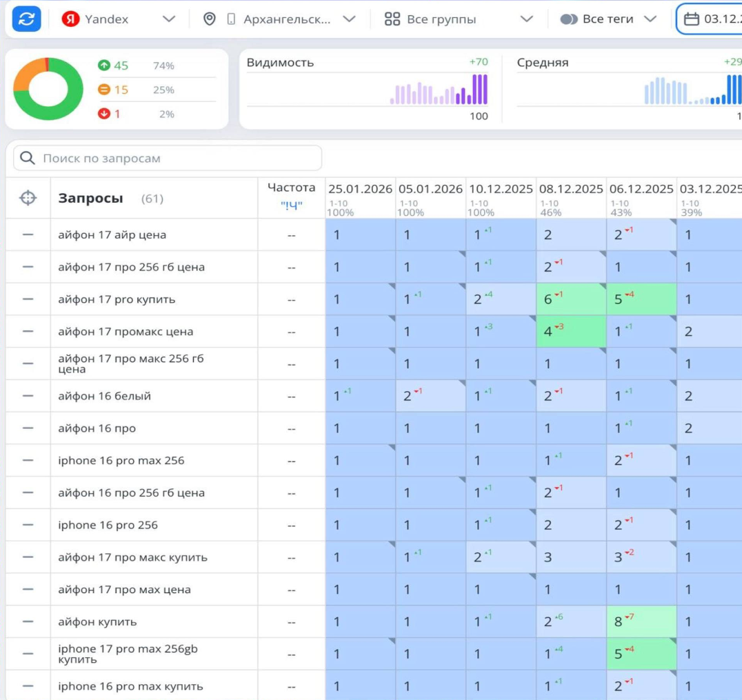Open query iphone 16 pro max 256
742x700 pixels.
[121, 460]
